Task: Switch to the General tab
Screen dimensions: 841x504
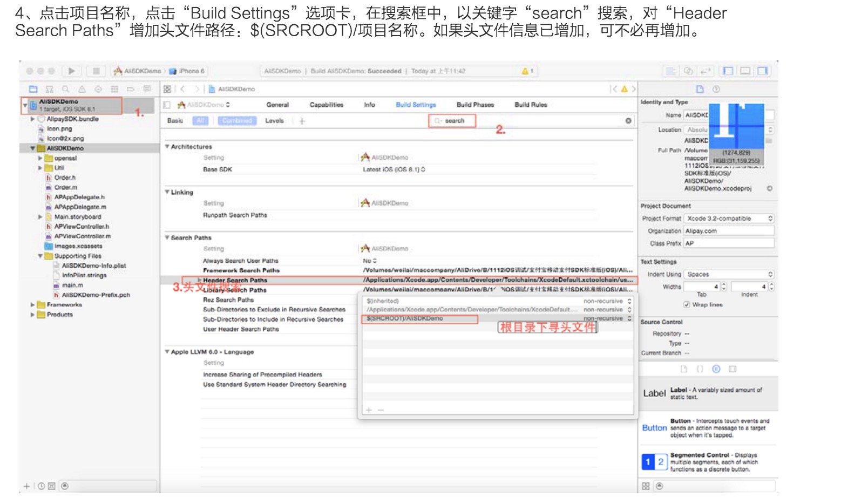Action: click(277, 105)
